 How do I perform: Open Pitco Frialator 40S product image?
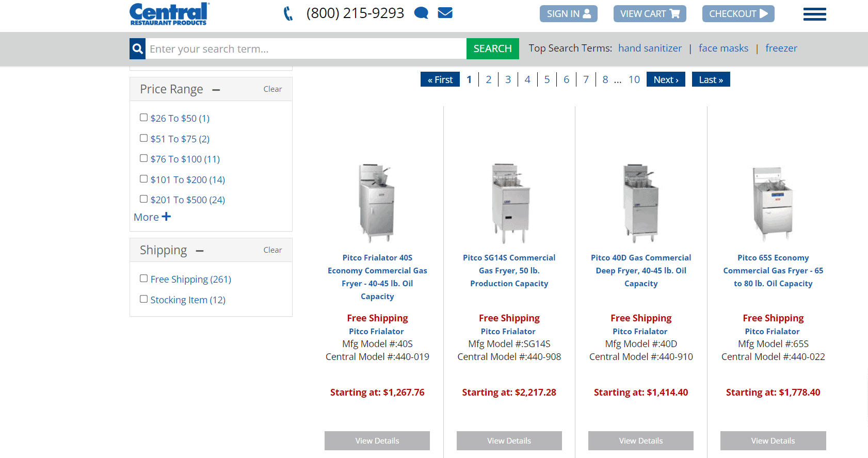[x=377, y=203]
